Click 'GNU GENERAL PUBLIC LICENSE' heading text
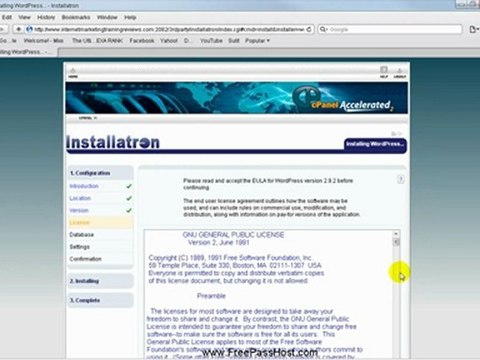Image resolution: width=480 pixels, height=360 pixels. (233, 235)
